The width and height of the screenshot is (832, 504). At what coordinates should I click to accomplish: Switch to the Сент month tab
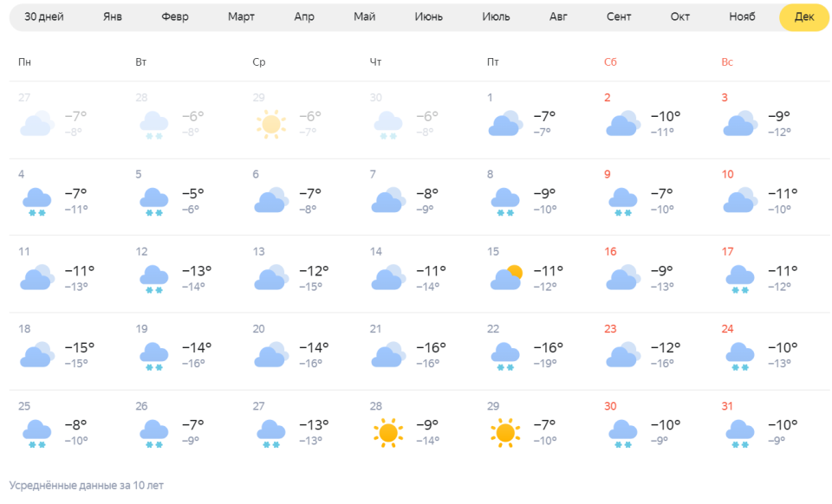pos(619,17)
